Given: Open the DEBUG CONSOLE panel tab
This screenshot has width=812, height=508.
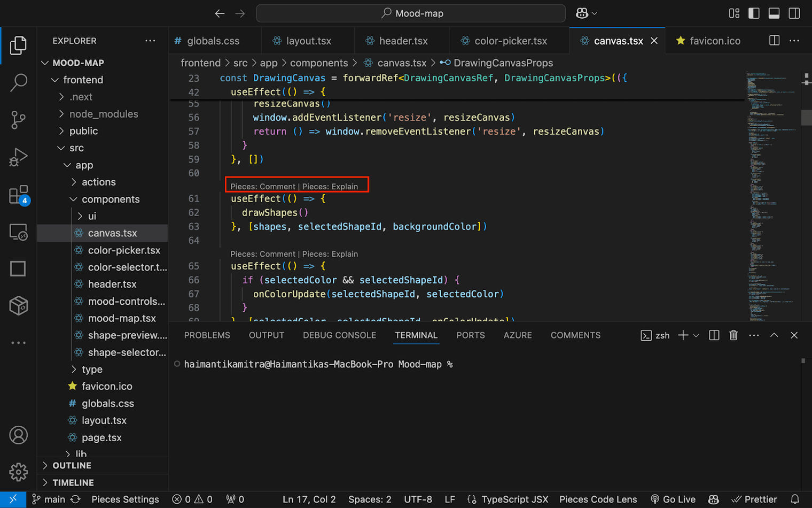Looking at the screenshot, I should coord(340,335).
